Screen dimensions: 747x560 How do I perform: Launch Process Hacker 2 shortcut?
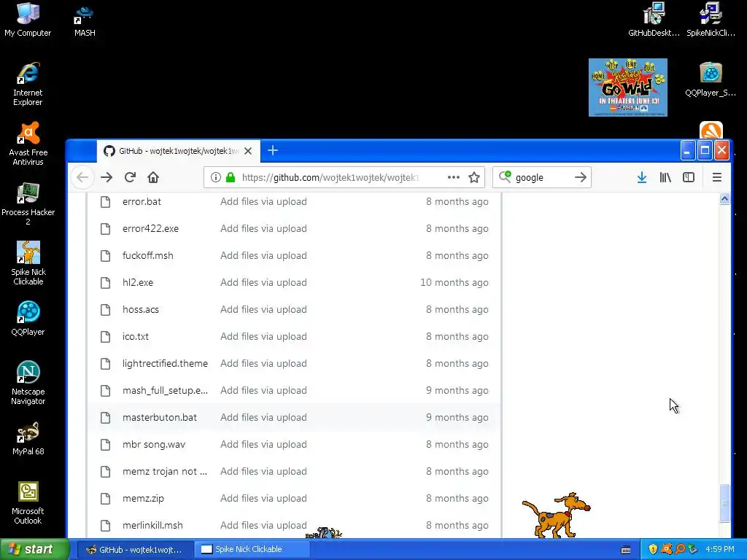[x=28, y=204]
